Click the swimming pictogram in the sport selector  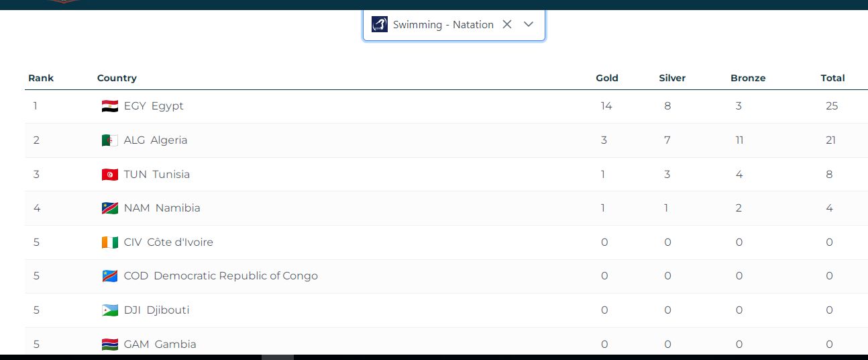(380, 25)
